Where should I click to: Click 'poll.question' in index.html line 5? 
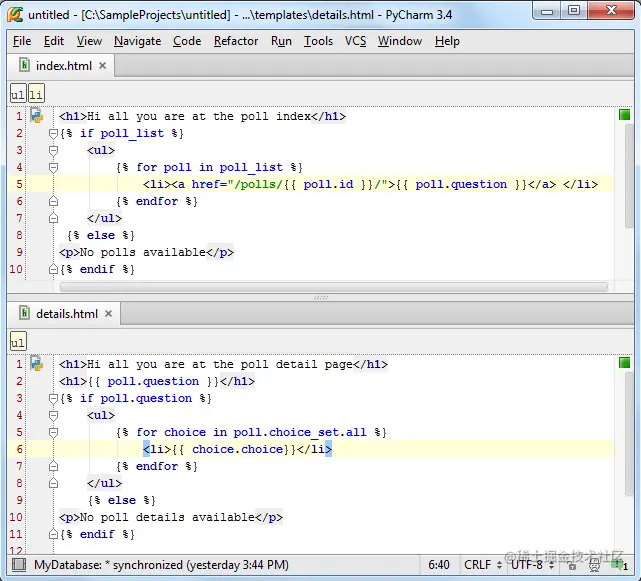tap(461, 184)
